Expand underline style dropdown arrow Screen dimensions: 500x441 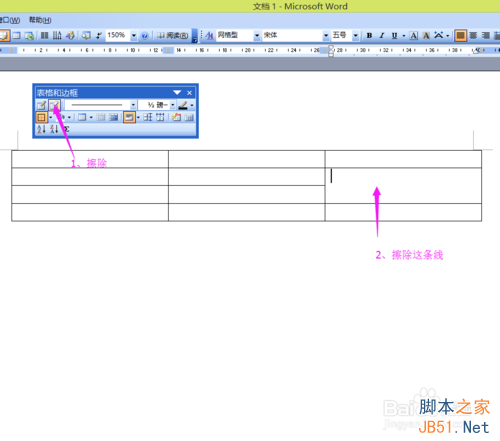point(404,35)
